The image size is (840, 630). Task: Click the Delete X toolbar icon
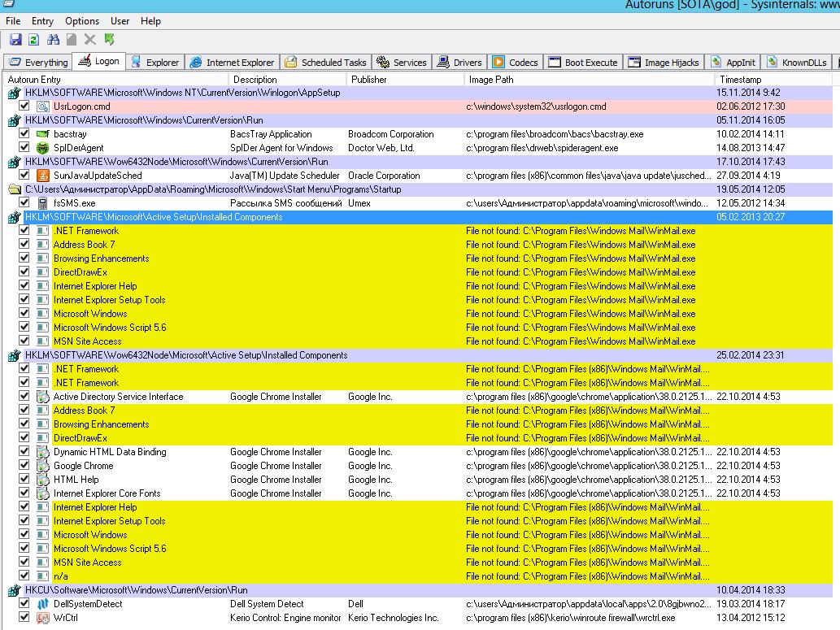(x=90, y=39)
